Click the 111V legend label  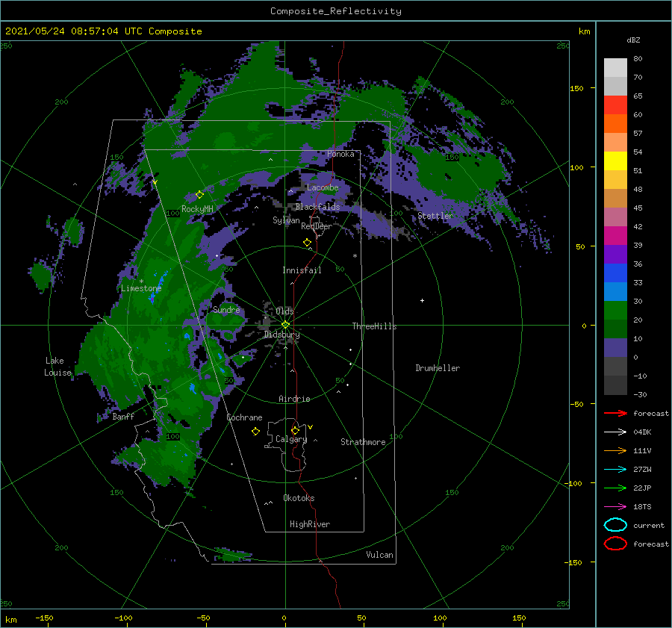tap(642, 451)
